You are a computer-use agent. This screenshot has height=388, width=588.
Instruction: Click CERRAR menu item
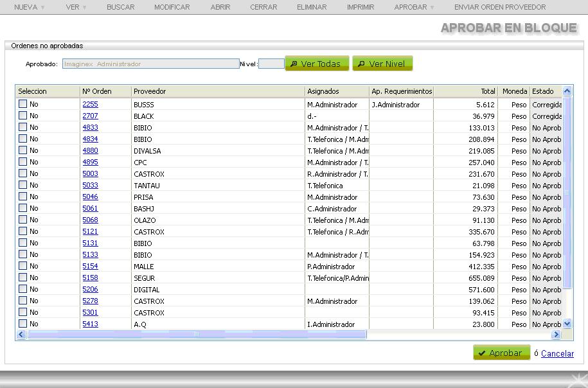tap(263, 7)
